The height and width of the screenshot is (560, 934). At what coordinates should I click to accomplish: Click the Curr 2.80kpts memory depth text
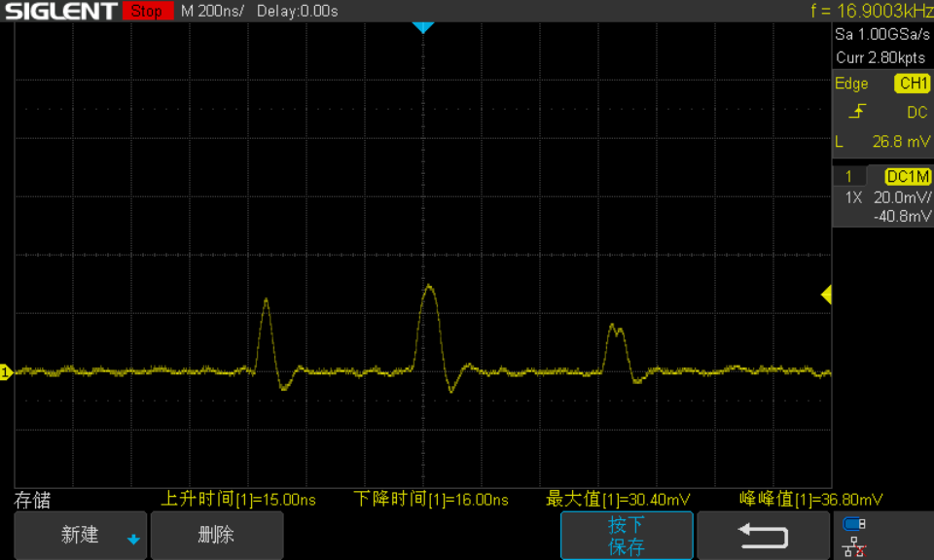(x=880, y=57)
